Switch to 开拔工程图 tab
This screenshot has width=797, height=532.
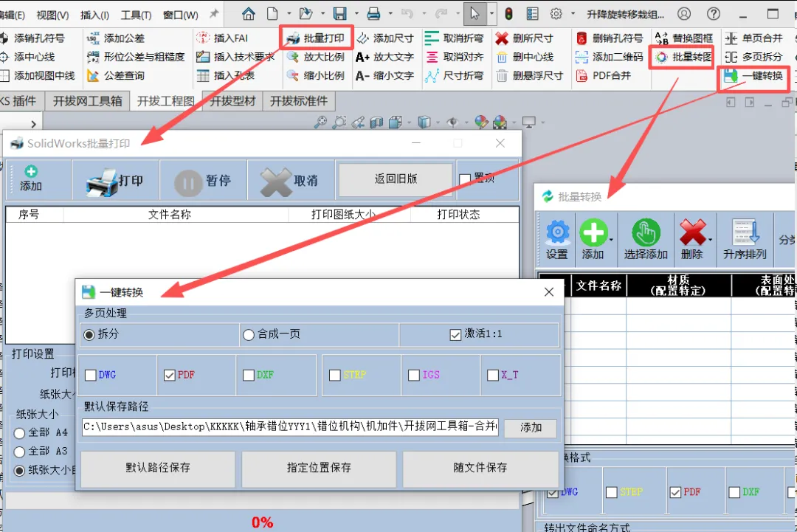click(x=166, y=101)
